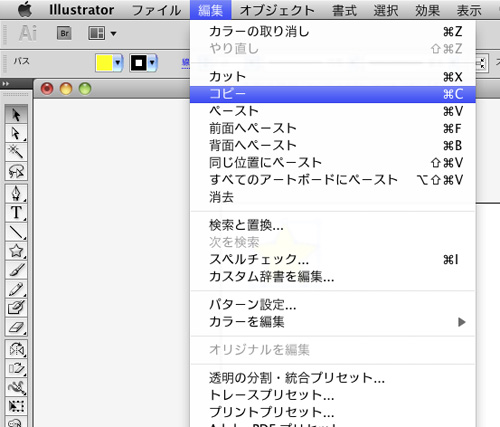500x427 pixels.
Task: Choose トレースプリセット... menu item
Action: point(333,395)
